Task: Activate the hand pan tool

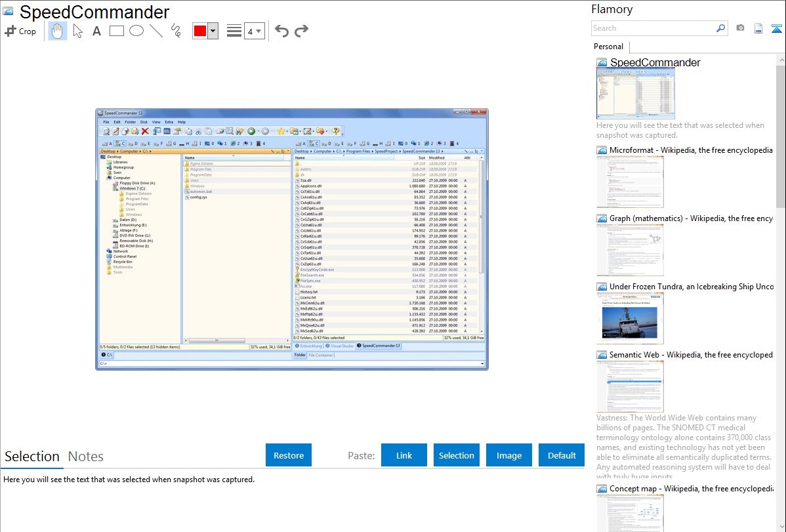Action: tap(57, 31)
